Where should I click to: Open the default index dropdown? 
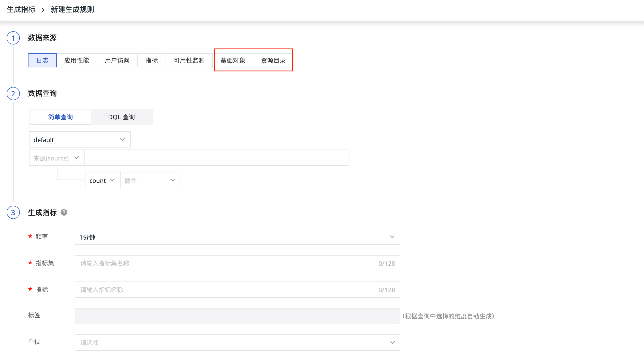(x=80, y=139)
